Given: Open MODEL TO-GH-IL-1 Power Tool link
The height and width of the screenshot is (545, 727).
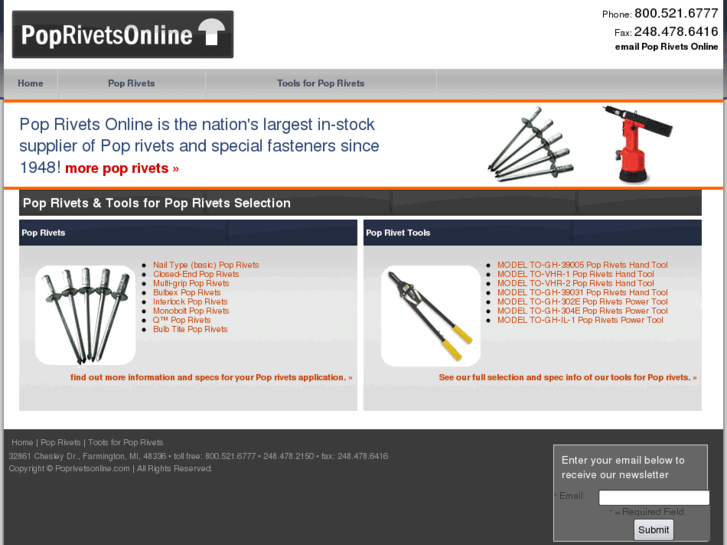Looking at the screenshot, I should click(580, 320).
